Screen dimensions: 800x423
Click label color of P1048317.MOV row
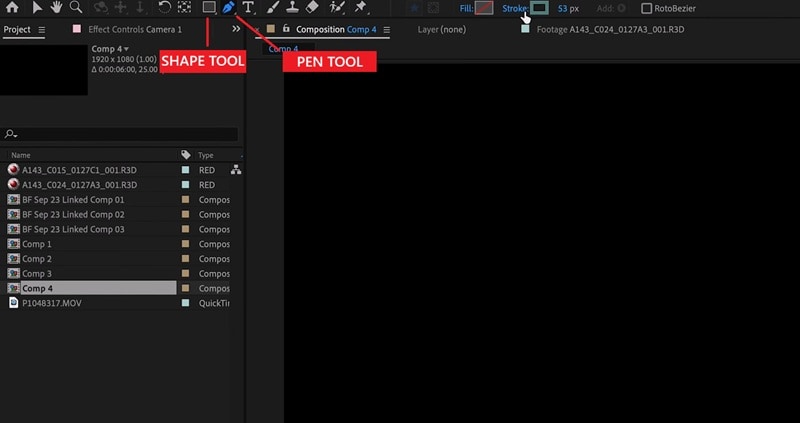tap(186, 303)
